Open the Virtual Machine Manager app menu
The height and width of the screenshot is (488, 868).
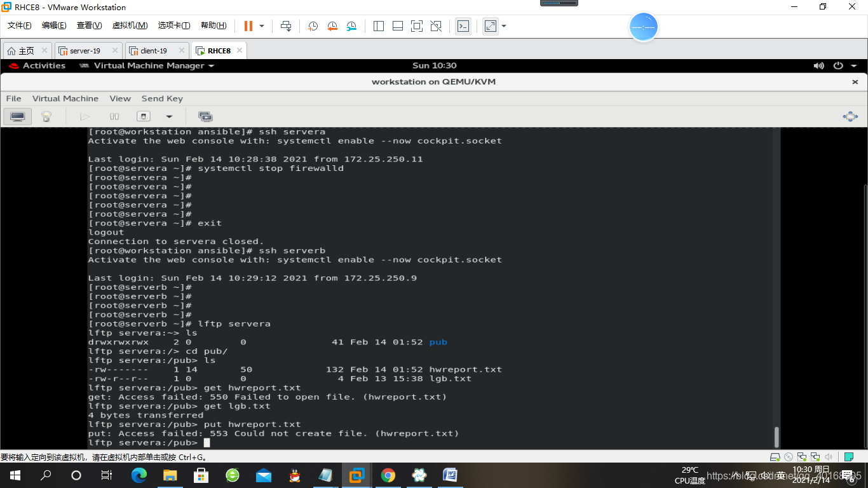(x=147, y=65)
